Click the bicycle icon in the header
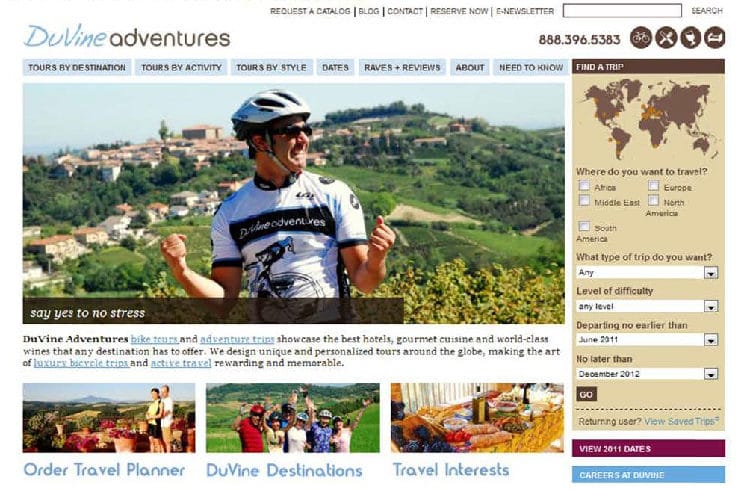 pyautogui.click(x=641, y=38)
